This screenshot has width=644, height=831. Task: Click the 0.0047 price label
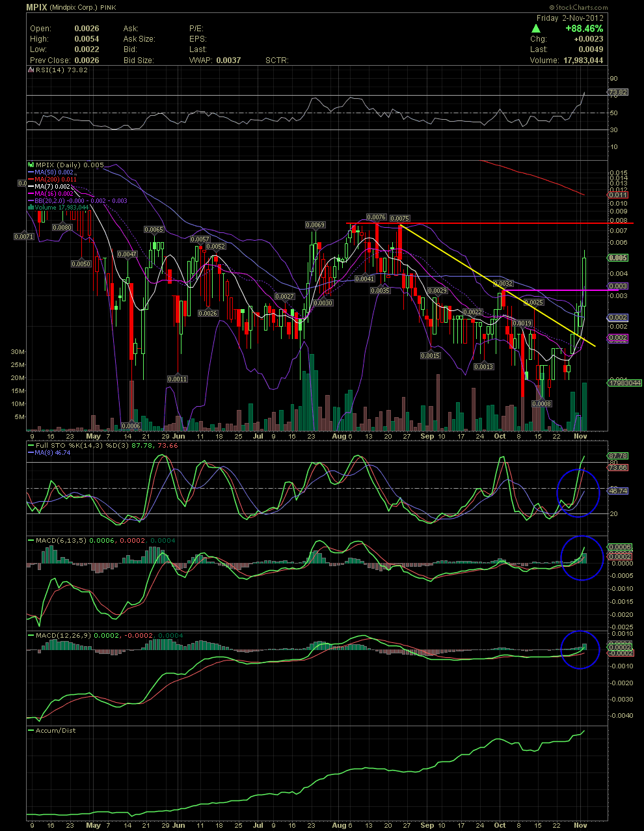[x=127, y=254]
